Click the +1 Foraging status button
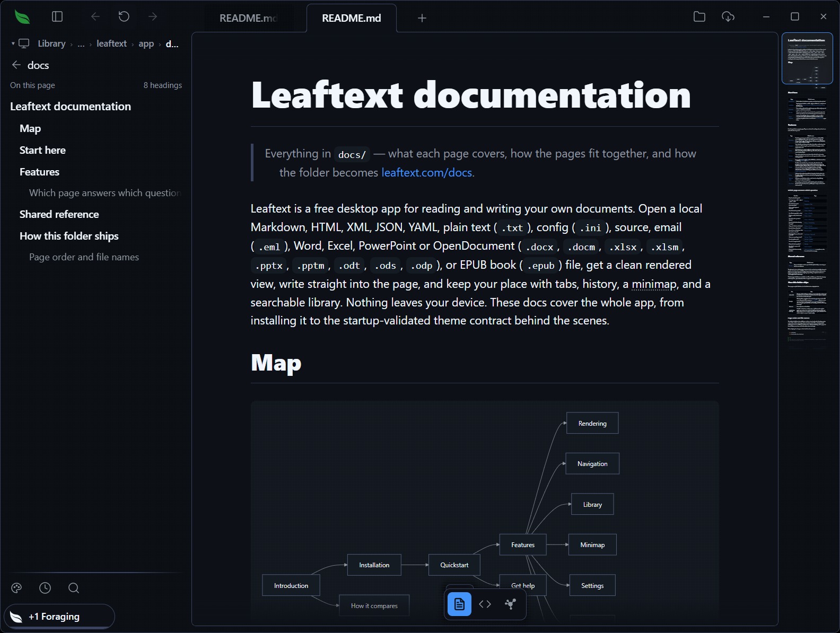Screen dimensions: 840x633 click(59, 617)
